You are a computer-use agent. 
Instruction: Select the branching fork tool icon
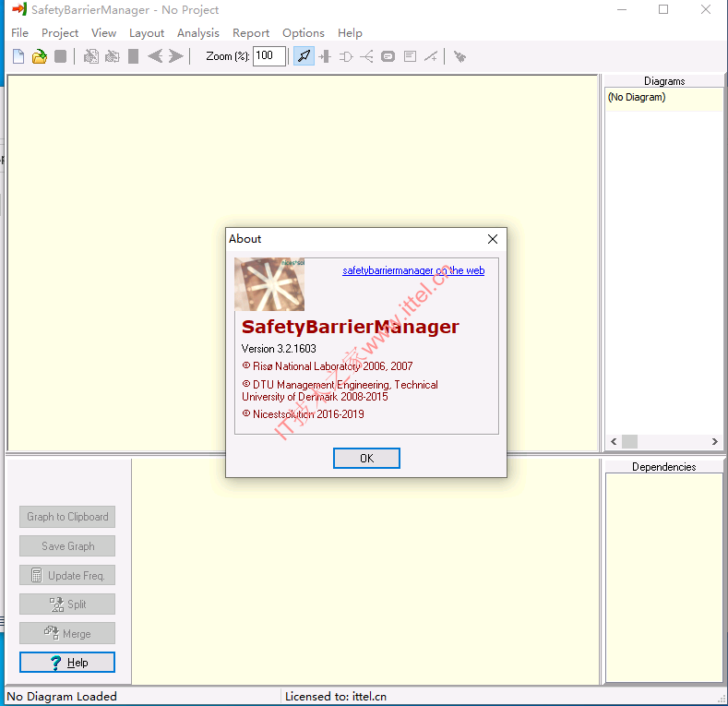(x=366, y=56)
